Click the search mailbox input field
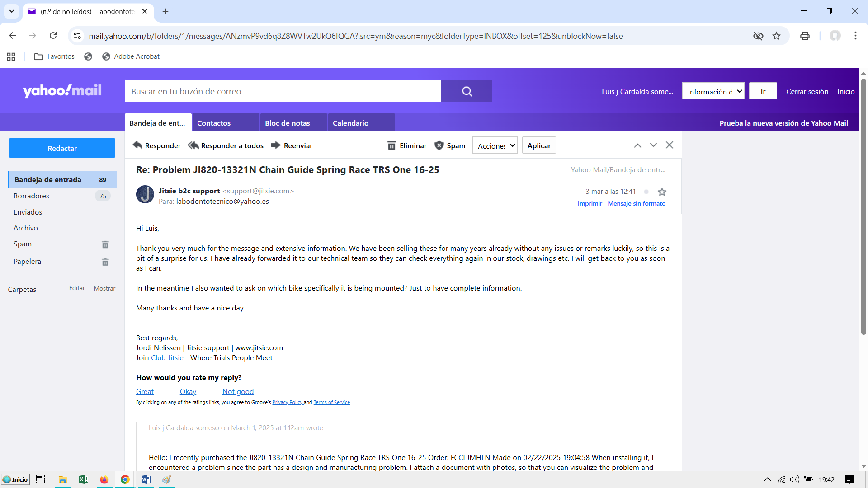Screen dimensions: 868x488 pyautogui.click(x=283, y=91)
